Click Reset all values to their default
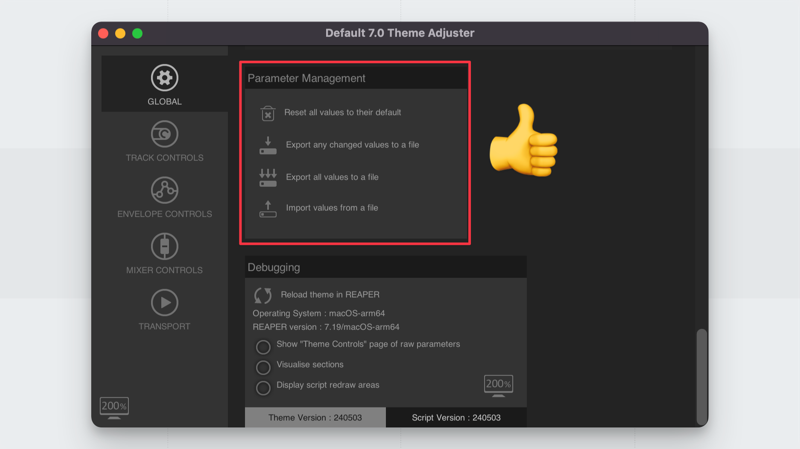 [342, 112]
